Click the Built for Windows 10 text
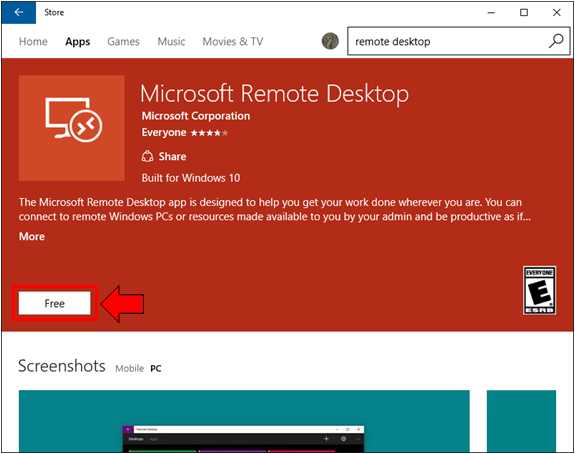The image size is (575, 454). pyautogui.click(x=191, y=178)
